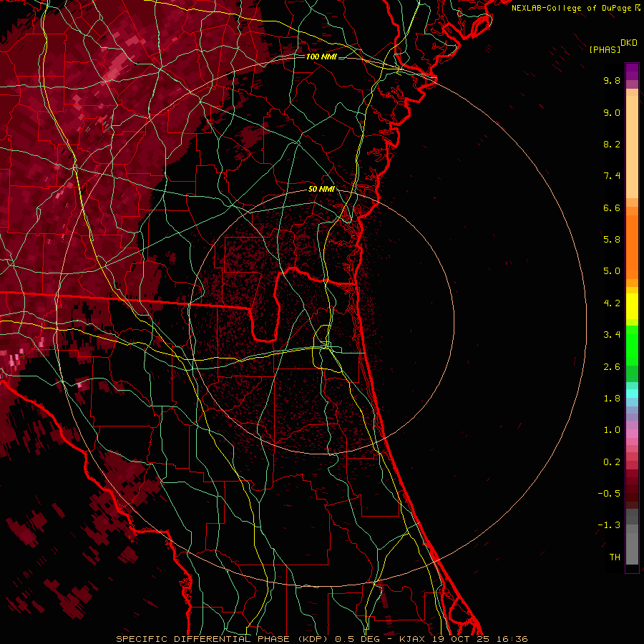Click the NEXLAB-College of DuPage label
Screen dimensions: 644x644
point(575,8)
